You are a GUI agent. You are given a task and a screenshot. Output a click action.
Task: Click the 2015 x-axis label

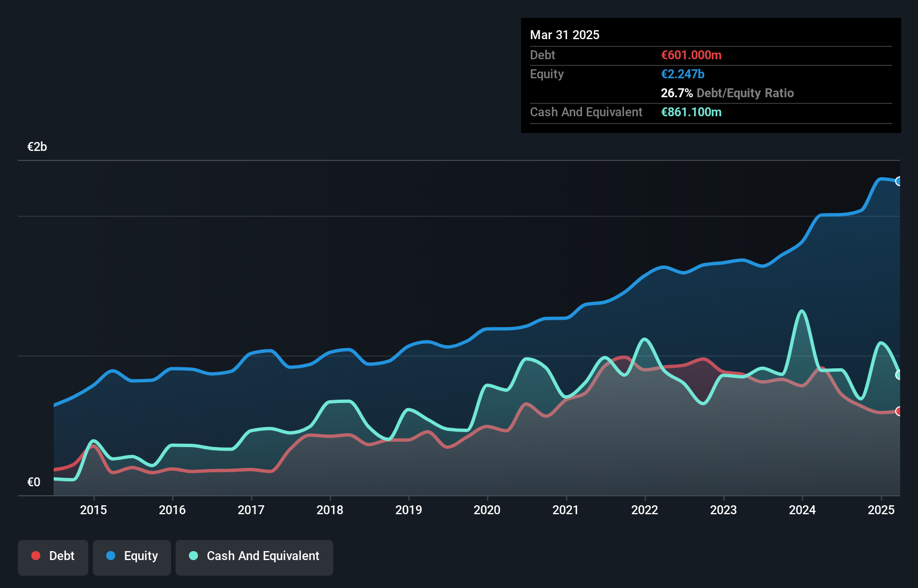tap(93, 510)
